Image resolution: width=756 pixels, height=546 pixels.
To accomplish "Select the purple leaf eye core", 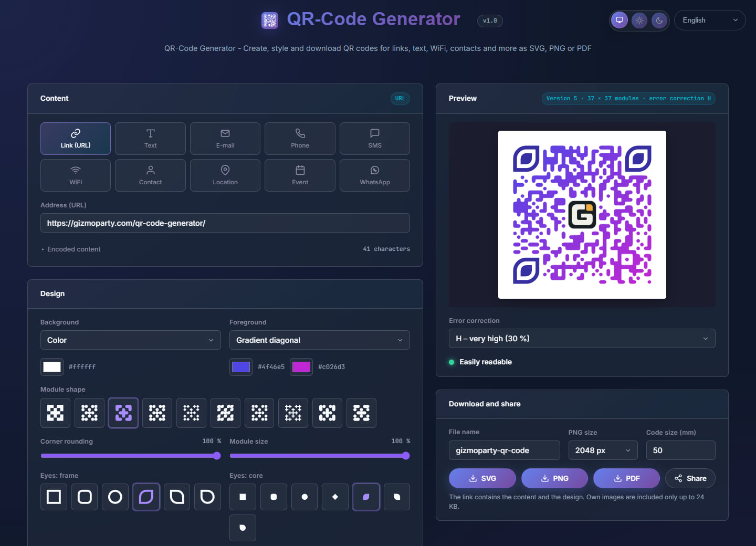I will [366, 497].
